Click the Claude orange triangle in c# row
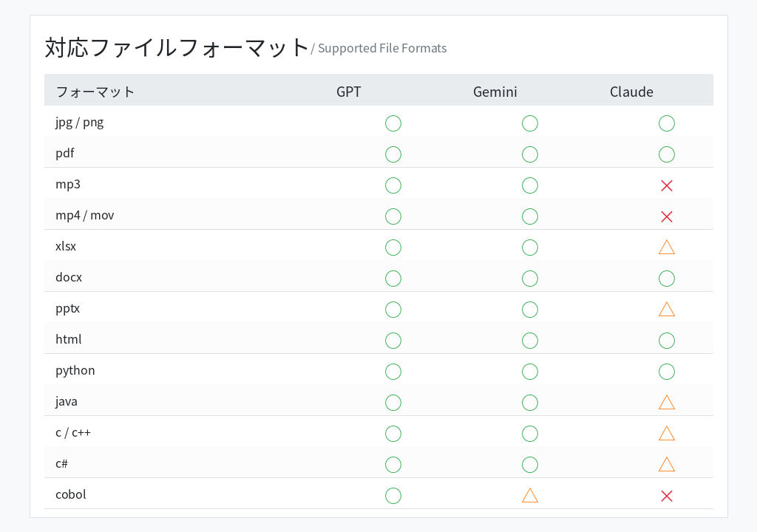The image size is (757, 532). [x=666, y=464]
